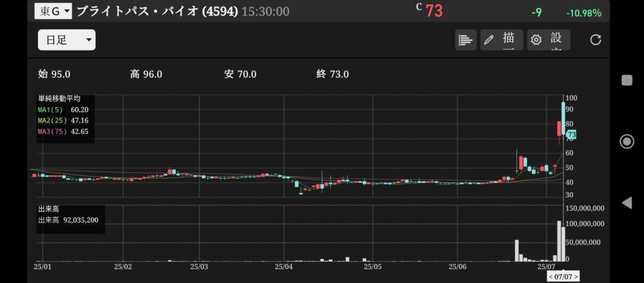Screen dimensions: 644x283
Task: Click the 150,000,000 volume axis label
Action: click(x=585, y=208)
